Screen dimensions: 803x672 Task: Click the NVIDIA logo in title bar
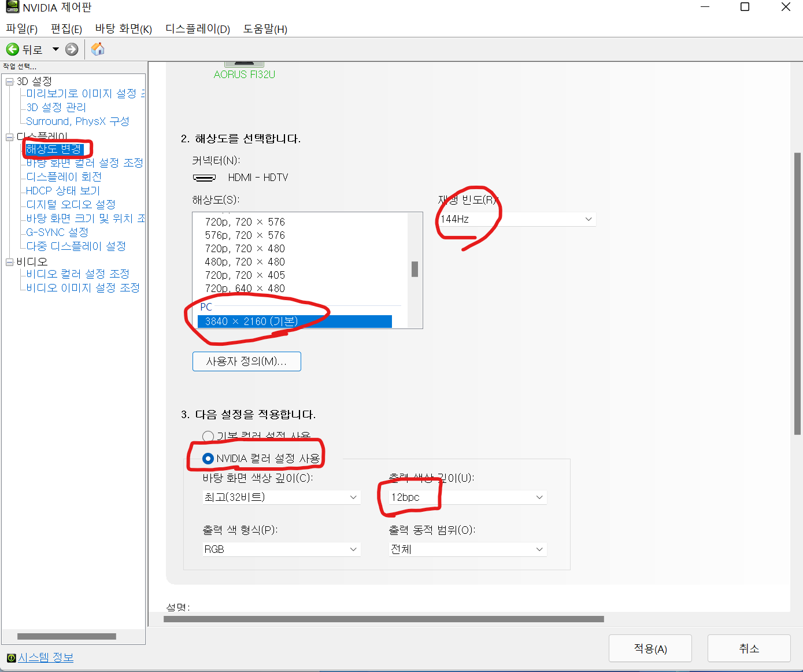coord(12,7)
